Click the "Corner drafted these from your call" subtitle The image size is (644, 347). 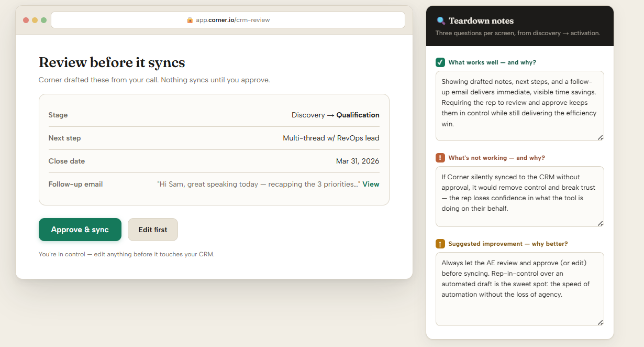(154, 80)
